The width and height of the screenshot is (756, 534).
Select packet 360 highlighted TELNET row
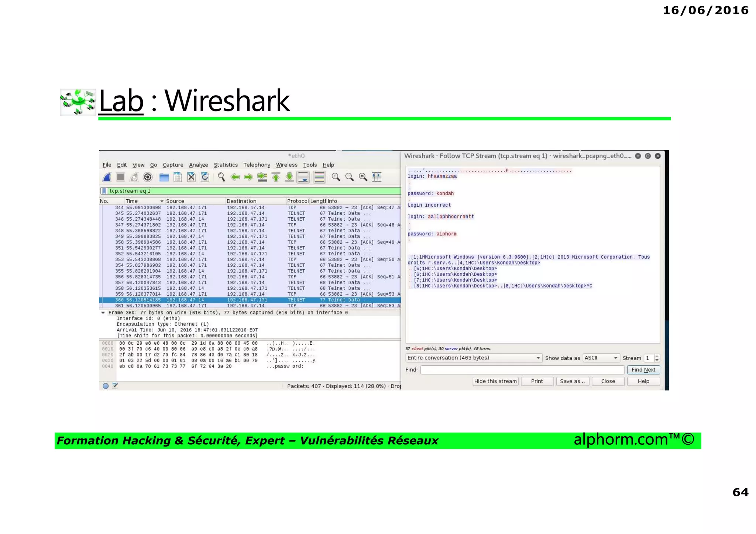[x=250, y=300]
